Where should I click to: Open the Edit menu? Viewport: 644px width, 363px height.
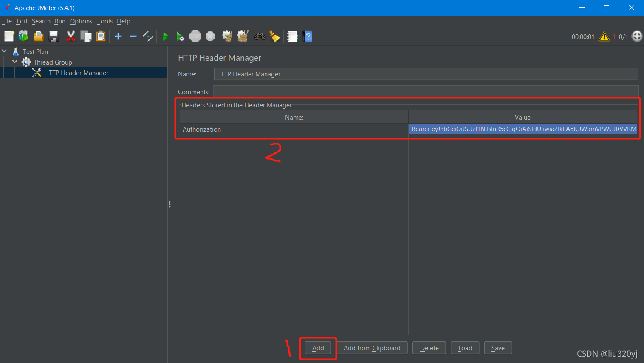22,21
